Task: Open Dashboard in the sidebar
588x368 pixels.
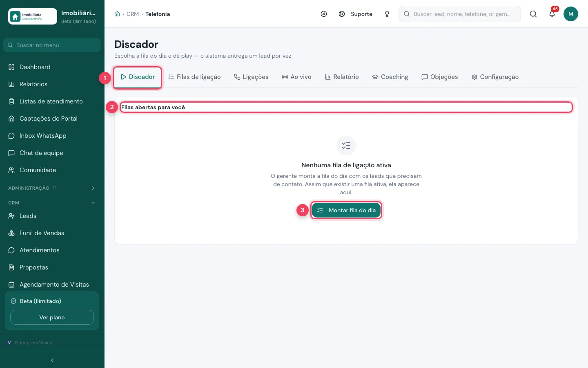Action: [x=52, y=67]
